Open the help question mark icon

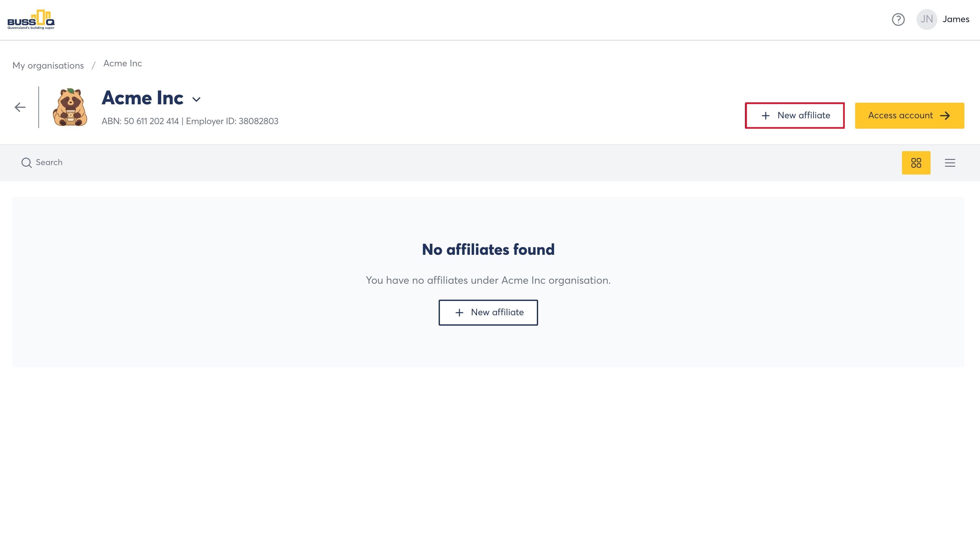pos(898,19)
